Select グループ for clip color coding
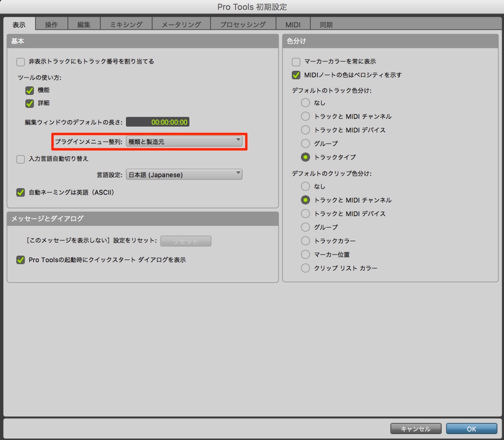This screenshot has height=440, width=504. (305, 227)
